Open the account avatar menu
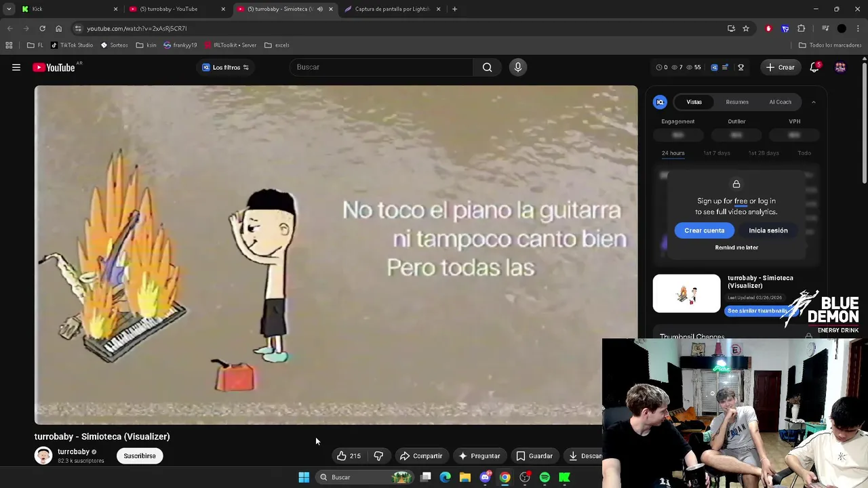Screen dimensions: 868x488 tap(840, 67)
